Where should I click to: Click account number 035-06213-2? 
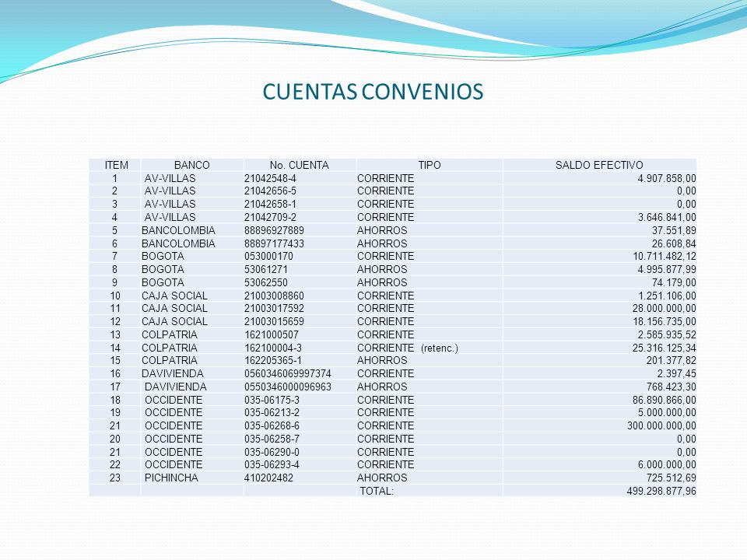coord(272,412)
